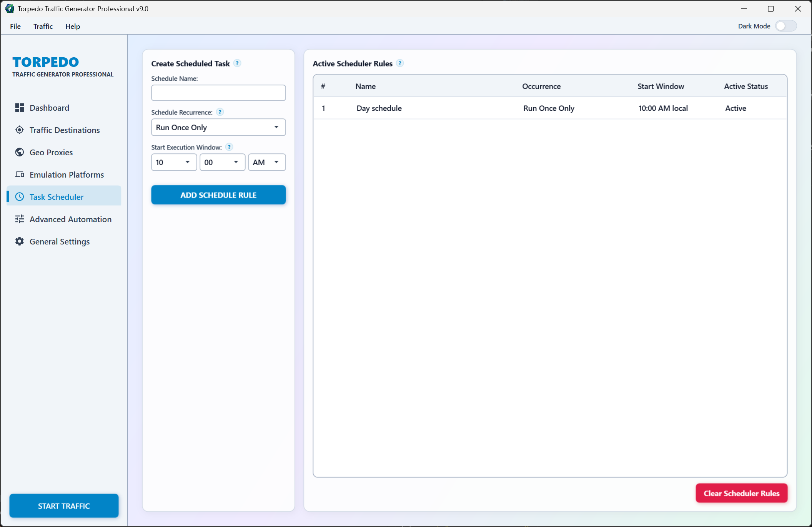
Task: Go to the Geo Proxies section
Action: point(64,152)
